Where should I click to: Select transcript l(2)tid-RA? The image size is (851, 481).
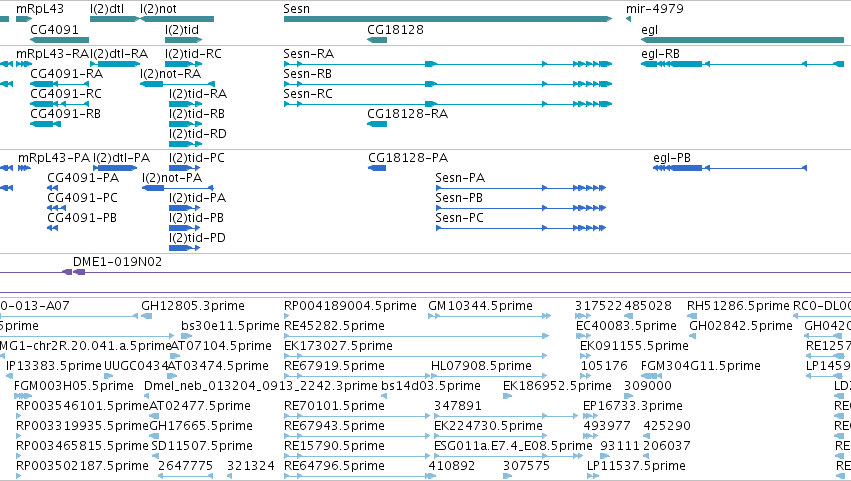click(198, 94)
